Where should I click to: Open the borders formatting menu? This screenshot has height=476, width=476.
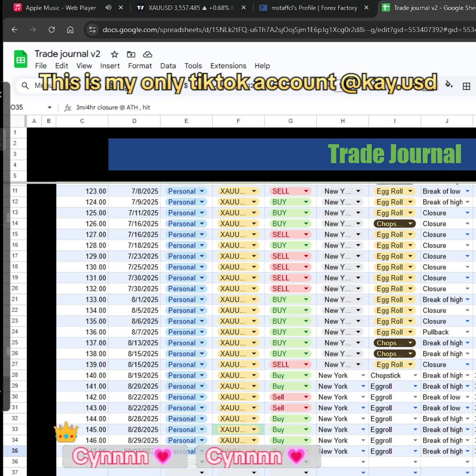coord(466,86)
